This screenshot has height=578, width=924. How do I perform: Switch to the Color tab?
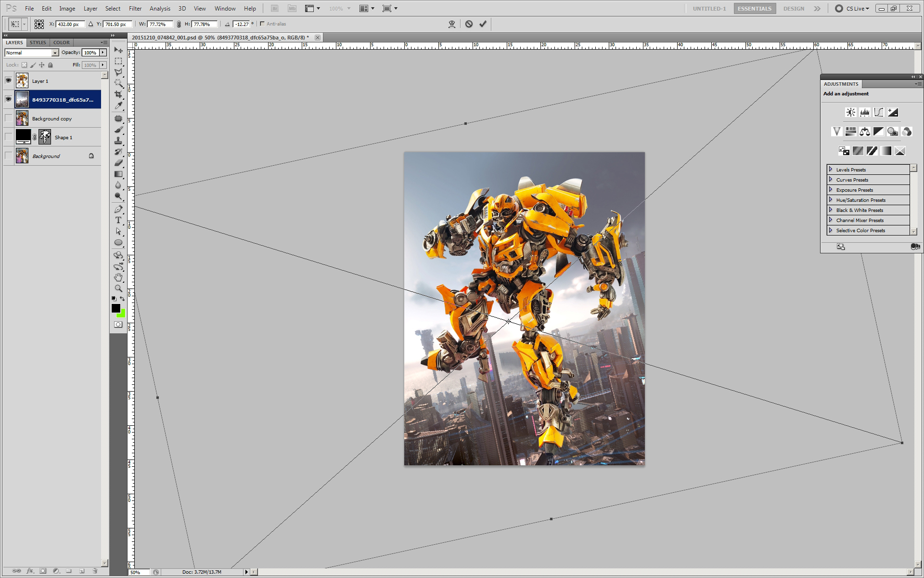pyautogui.click(x=62, y=42)
